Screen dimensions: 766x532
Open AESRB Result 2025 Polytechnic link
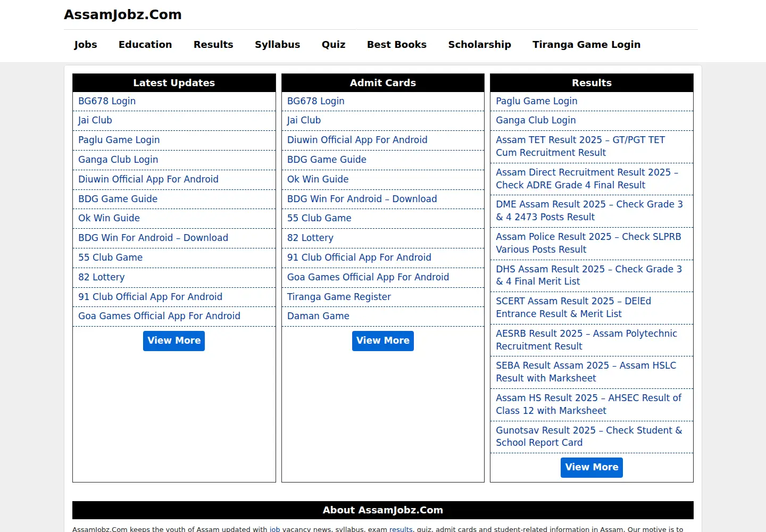coord(587,340)
